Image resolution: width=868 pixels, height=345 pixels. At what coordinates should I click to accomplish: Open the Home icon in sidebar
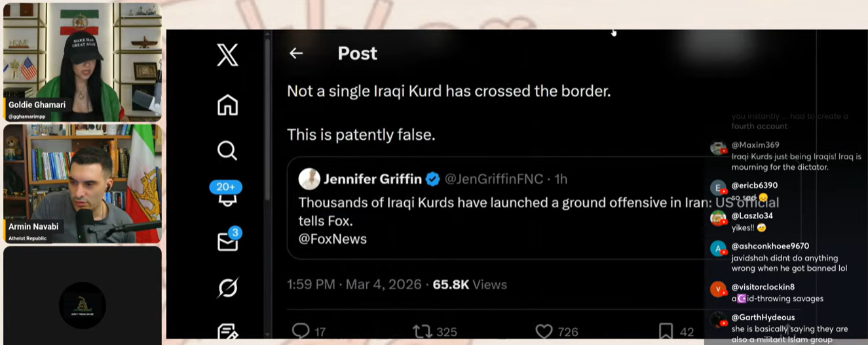point(227,105)
